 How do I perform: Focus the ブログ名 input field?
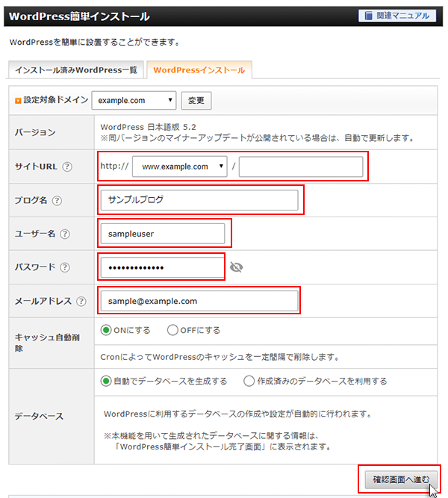tap(198, 200)
